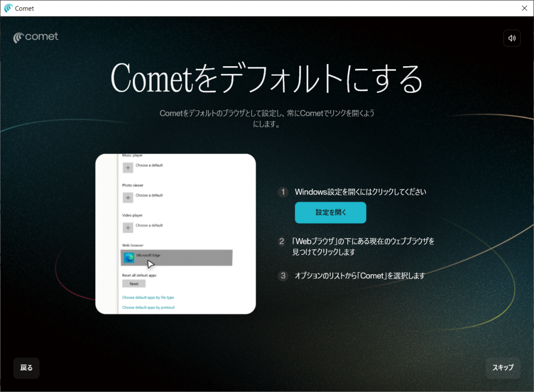Click the Reset button in the illustration
The height and width of the screenshot is (392, 534).
pyautogui.click(x=134, y=284)
